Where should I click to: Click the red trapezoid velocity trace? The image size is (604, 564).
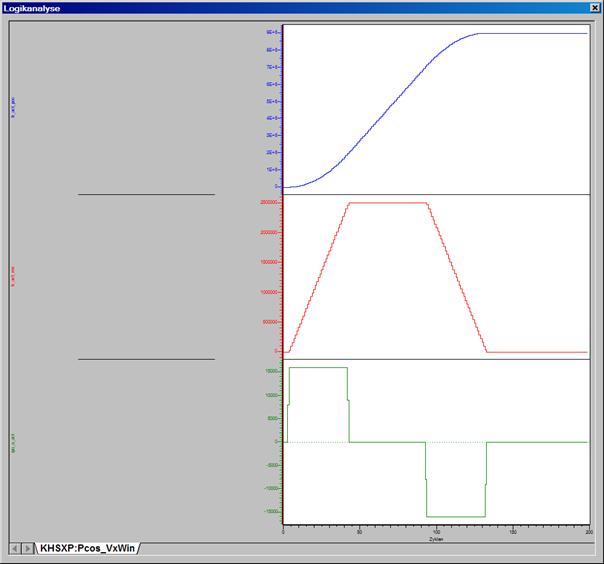388,203
